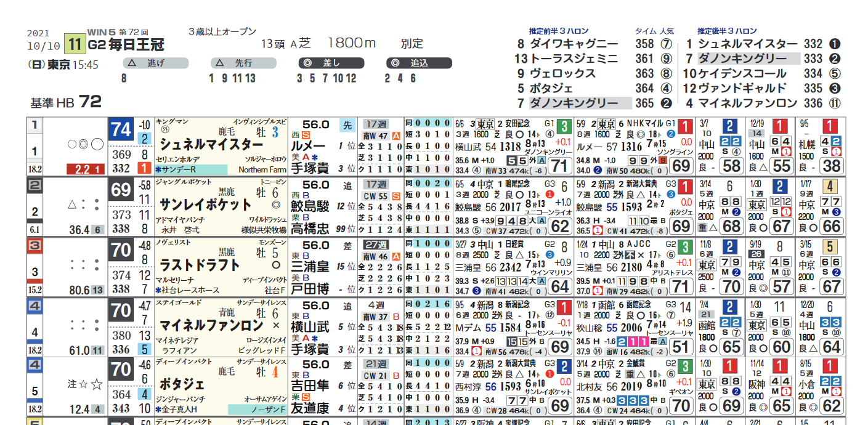Image resolution: width=868 pixels, height=425 pixels.
Task: Click the 12.4 odds in ポタジェ row
Action: click(x=80, y=409)
